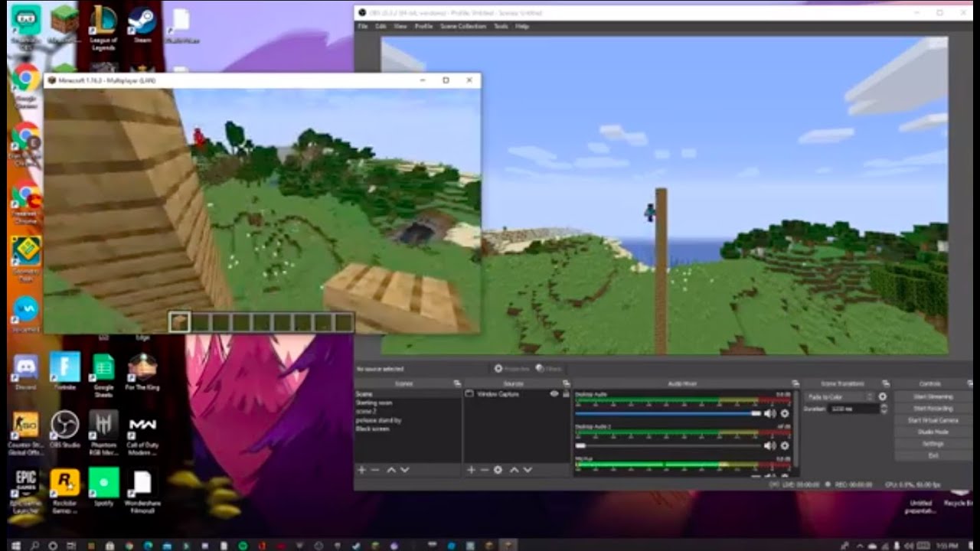Toggle lock on Window Capture source
The height and width of the screenshot is (551, 980).
pos(566,394)
